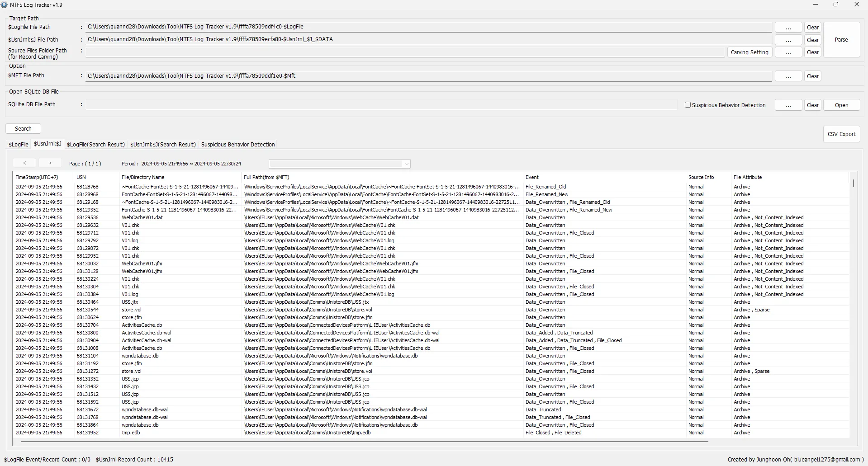
Task: Open the Carving Setting dialog
Action: tap(749, 52)
